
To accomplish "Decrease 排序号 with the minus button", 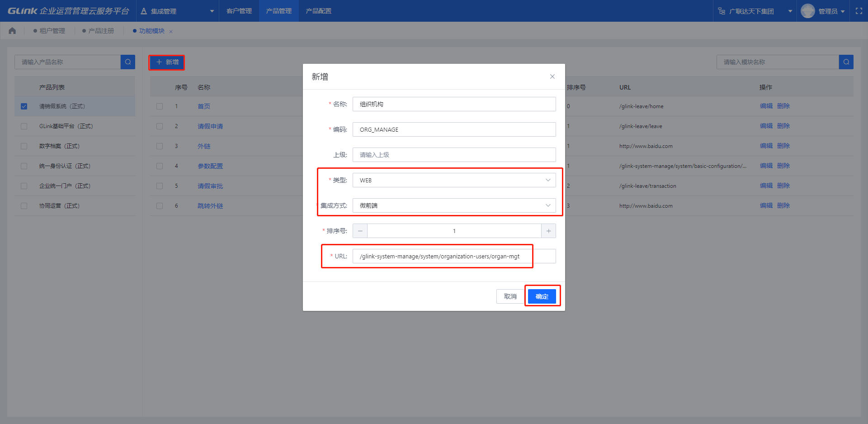I will (360, 231).
